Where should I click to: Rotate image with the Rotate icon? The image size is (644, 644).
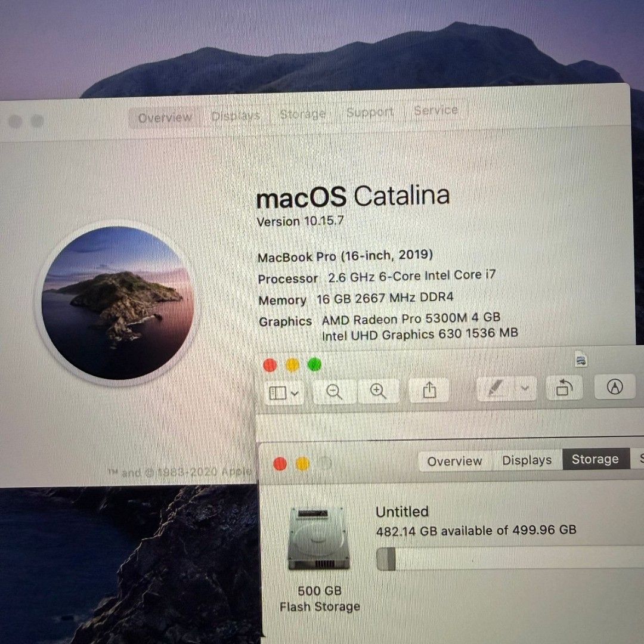564,388
